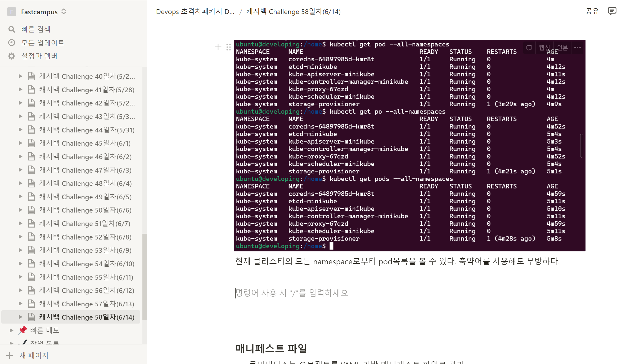This screenshot has width=617, height=364.
Task: Open the comments panel icon at top right
Action: pos(612,11)
